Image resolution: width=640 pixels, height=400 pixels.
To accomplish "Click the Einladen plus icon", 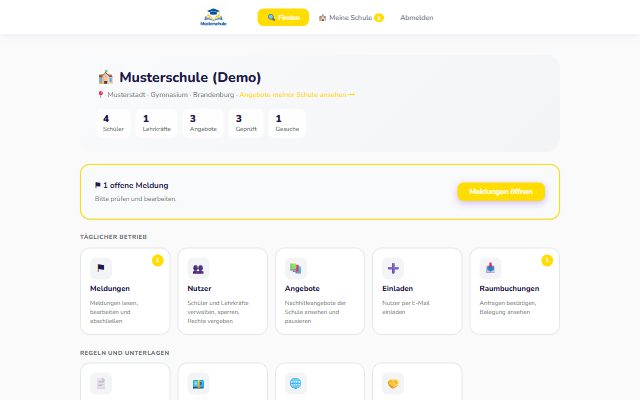I will (x=393, y=268).
